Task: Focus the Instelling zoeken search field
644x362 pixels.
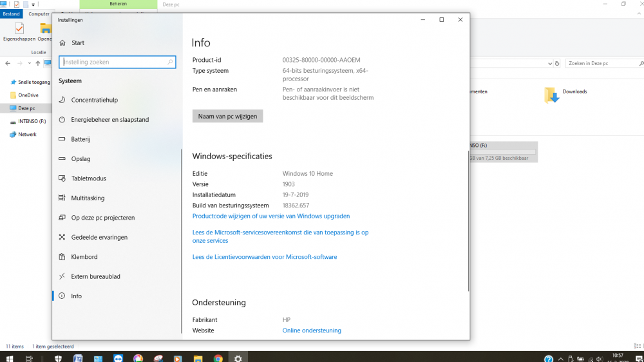Action: 117,62
